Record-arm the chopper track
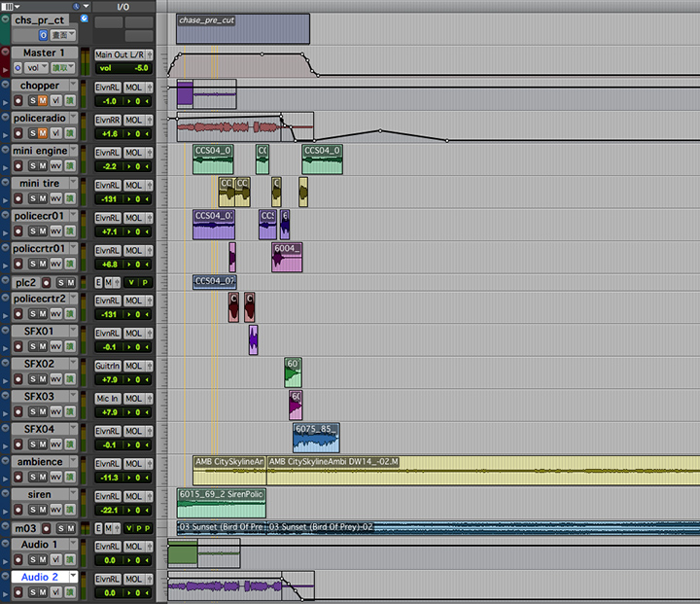Image resolution: width=700 pixels, height=604 pixels. click(18, 101)
